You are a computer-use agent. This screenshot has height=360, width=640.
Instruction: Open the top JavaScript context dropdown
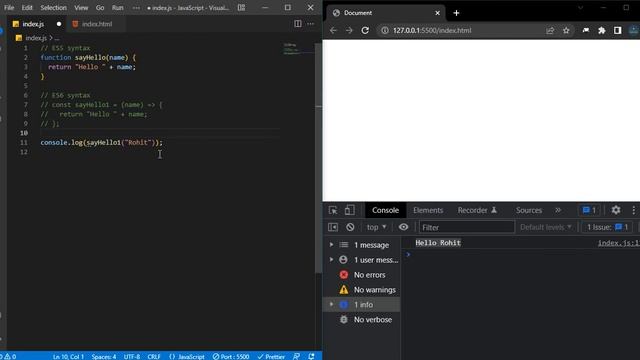click(x=376, y=227)
